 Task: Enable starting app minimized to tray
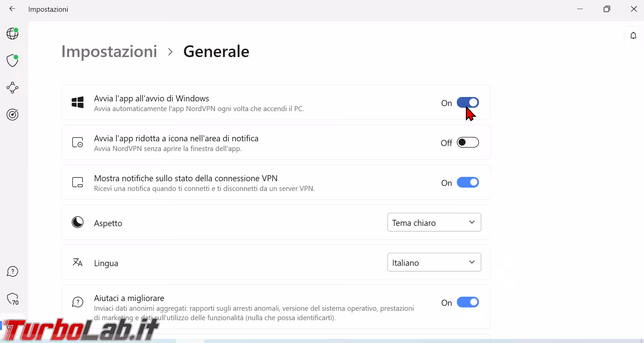click(468, 142)
